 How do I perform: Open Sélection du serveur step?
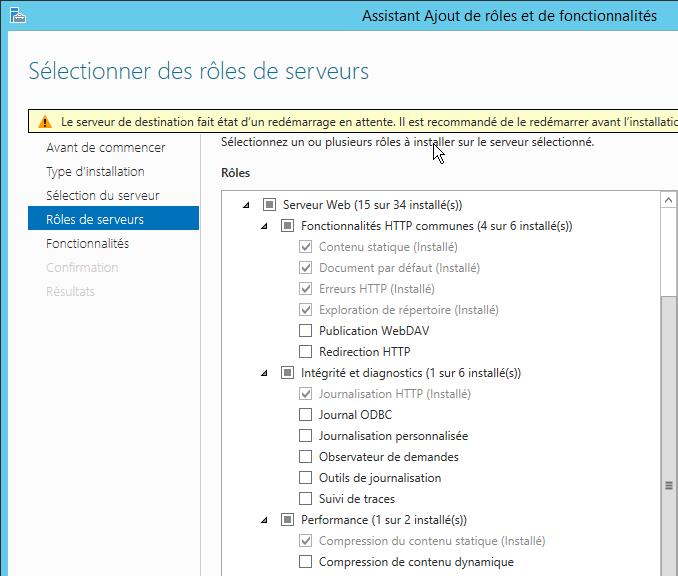pos(102,195)
